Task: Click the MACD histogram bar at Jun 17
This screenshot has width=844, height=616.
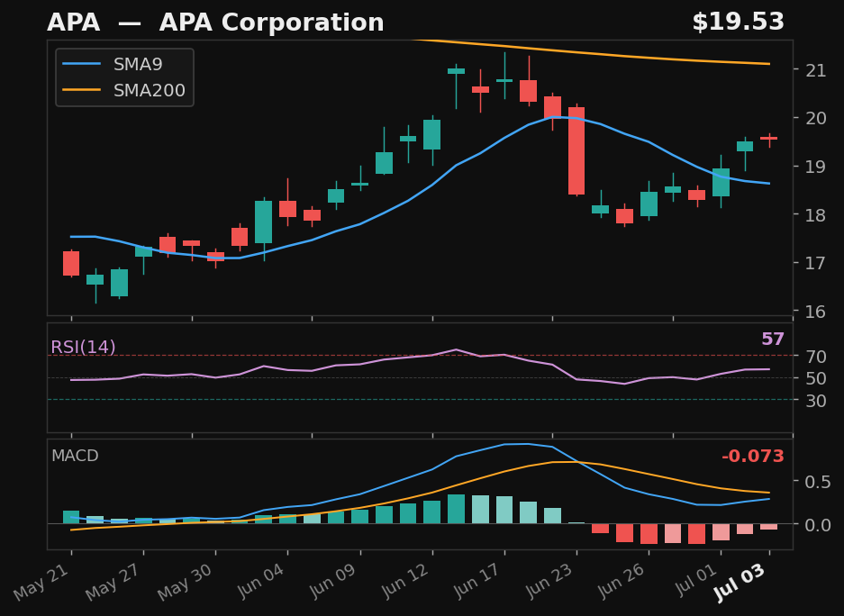Action: (x=504, y=510)
